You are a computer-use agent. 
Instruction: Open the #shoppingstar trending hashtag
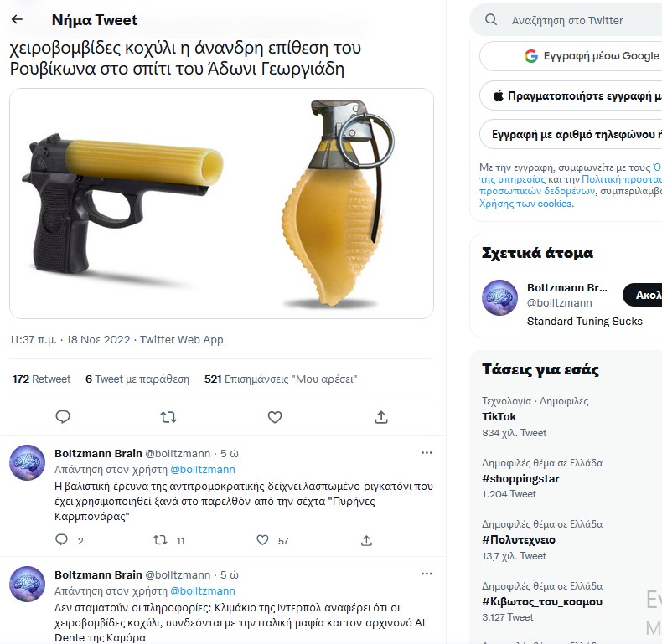[x=520, y=479]
